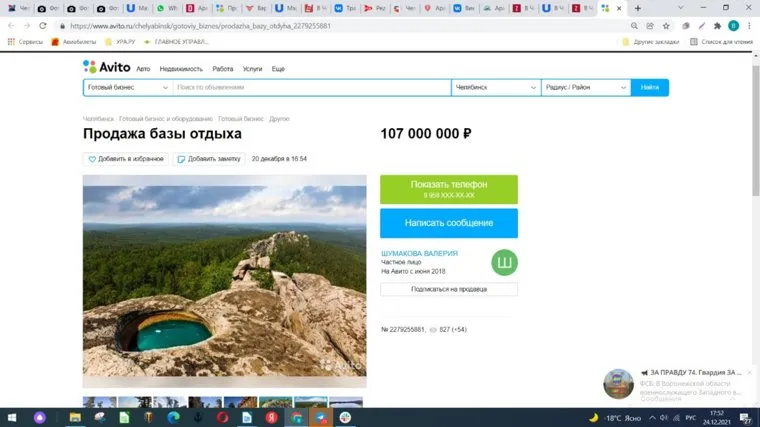Expand the Радиус / Район dropdown
Screen dimensions: 760x427
tap(585, 87)
